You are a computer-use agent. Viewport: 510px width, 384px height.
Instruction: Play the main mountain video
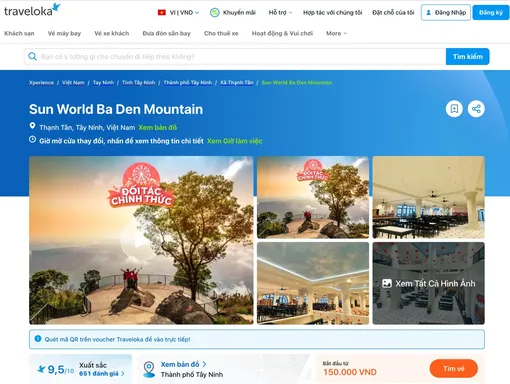pyautogui.click(x=141, y=240)
